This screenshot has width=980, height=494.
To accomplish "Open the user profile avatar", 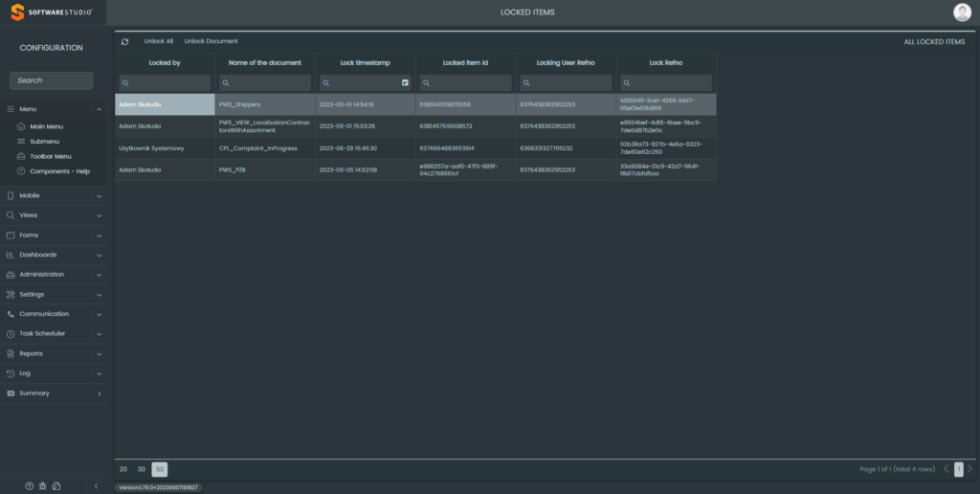I will pos(962,12).
